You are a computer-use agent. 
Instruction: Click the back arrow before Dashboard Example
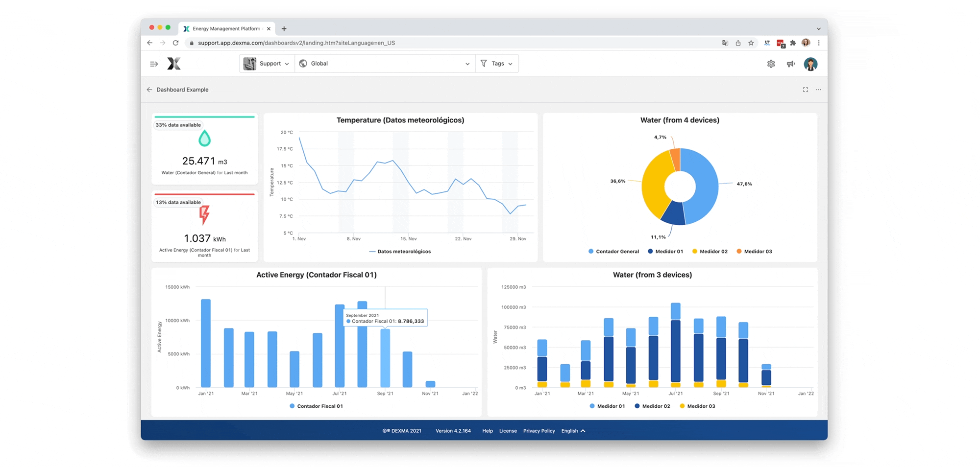click(149, 90)
